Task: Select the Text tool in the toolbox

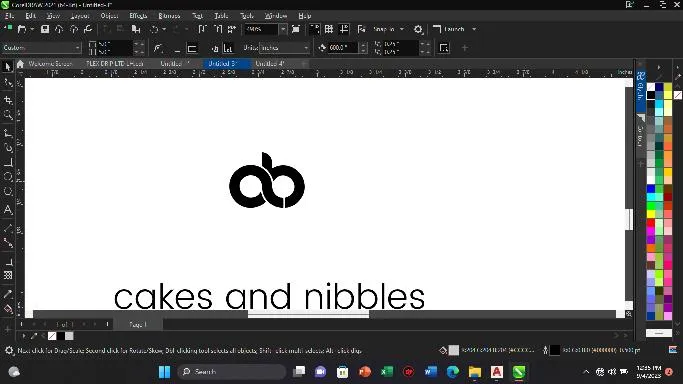Action: click(x=8, y=209)
